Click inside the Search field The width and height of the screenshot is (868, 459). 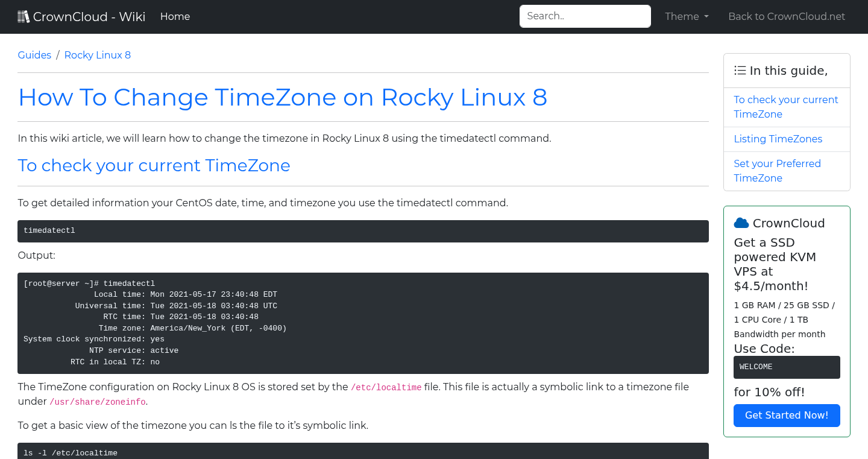(x=584, y=16)
